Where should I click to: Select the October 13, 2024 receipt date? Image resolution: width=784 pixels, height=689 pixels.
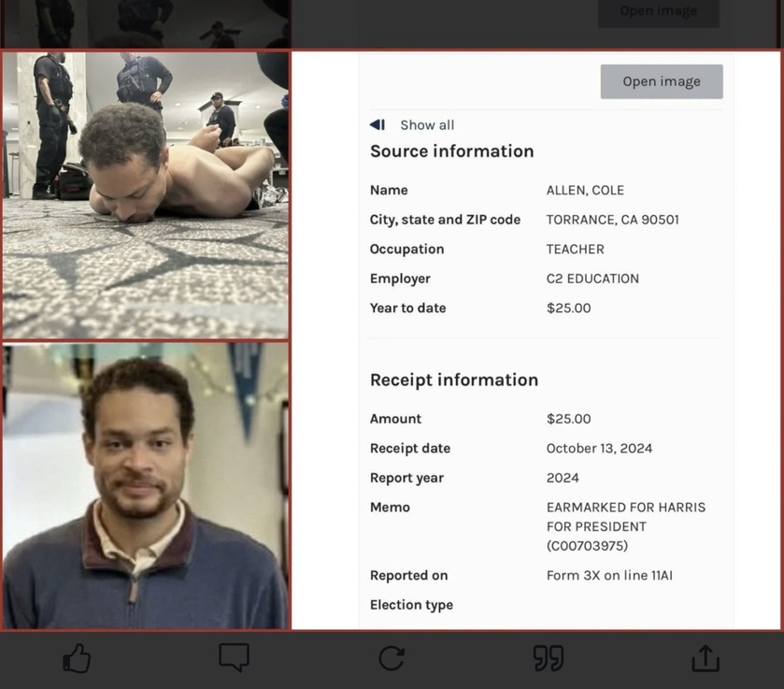[599, 449]
